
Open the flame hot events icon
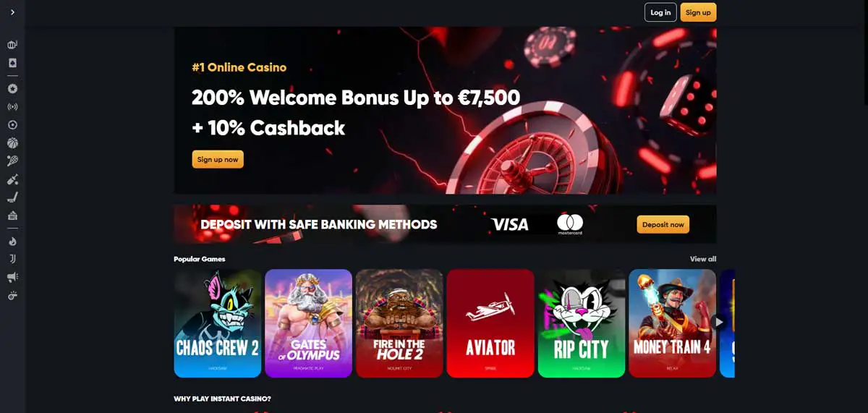coord(12,241)
